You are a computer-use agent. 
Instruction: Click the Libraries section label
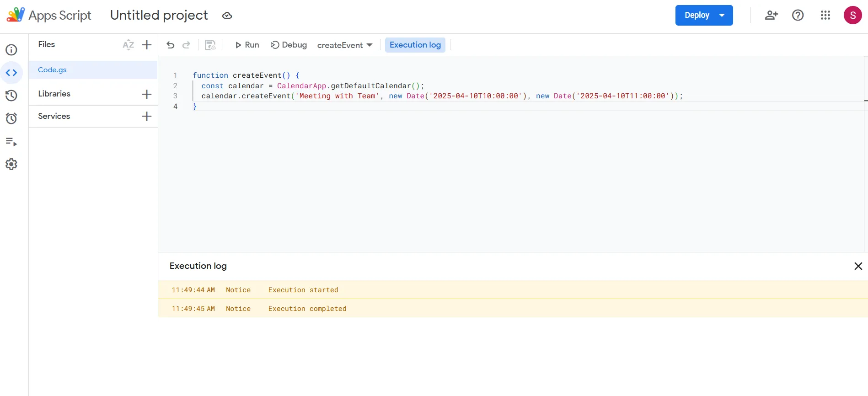coord(54,94)
